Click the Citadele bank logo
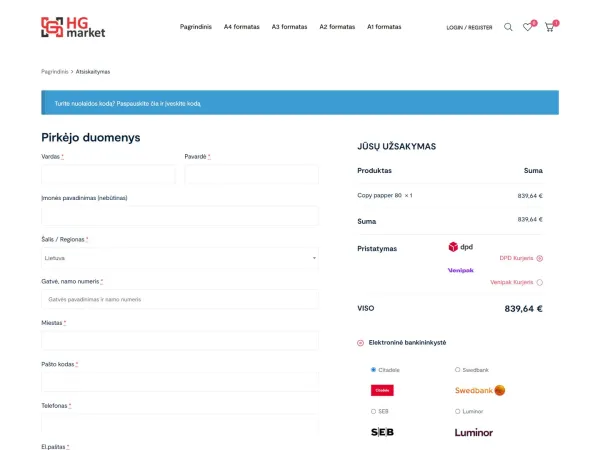This screenshot has height=450, width=600. [382, 390]
